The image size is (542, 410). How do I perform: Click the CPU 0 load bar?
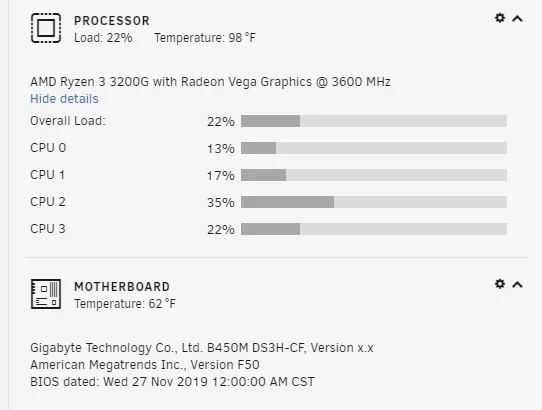pyautogui.click(x=374, y=148)
